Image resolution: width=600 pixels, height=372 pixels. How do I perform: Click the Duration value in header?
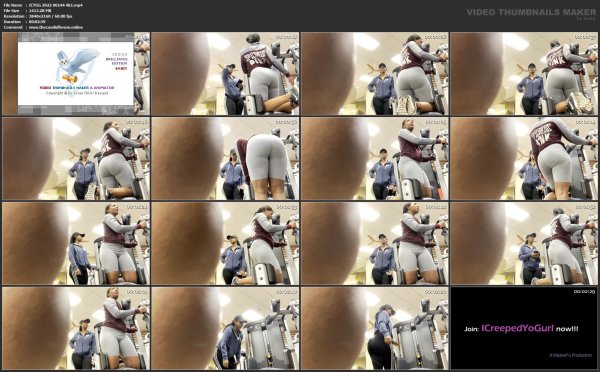(37, 22)
